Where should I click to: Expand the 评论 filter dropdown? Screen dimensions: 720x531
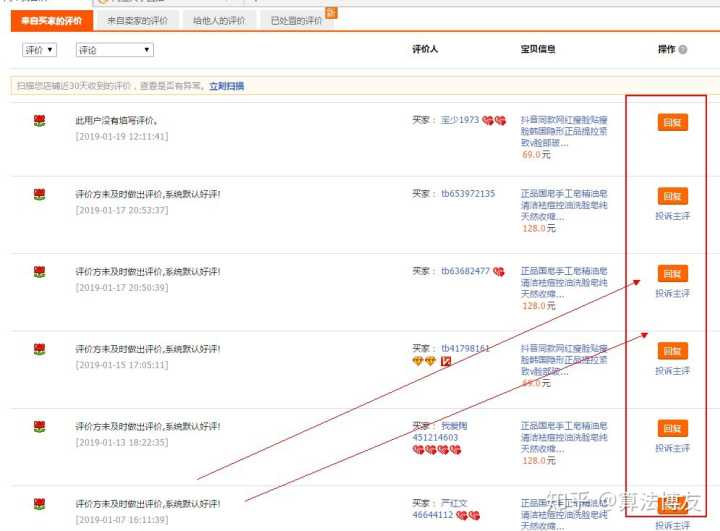click(114, 49)
